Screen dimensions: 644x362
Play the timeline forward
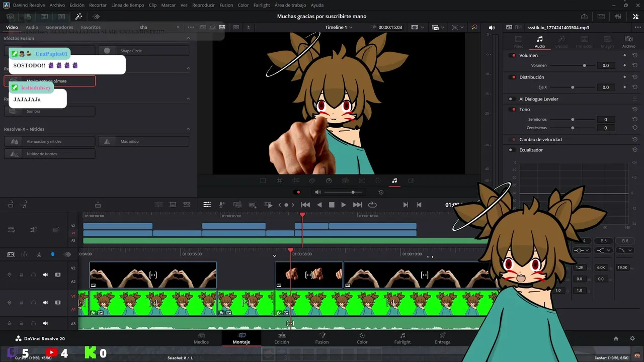coord(344,205)
